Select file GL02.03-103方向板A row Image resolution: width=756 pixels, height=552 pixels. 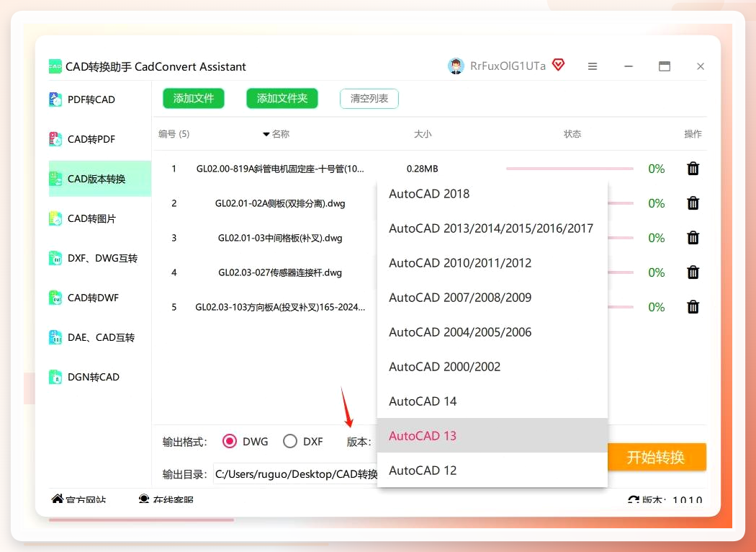point(280,308)
